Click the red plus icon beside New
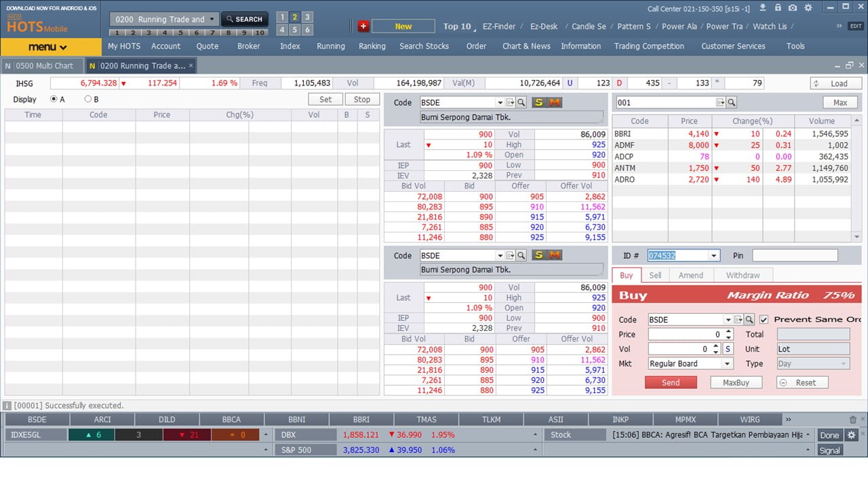 click(x=363, y=26)
